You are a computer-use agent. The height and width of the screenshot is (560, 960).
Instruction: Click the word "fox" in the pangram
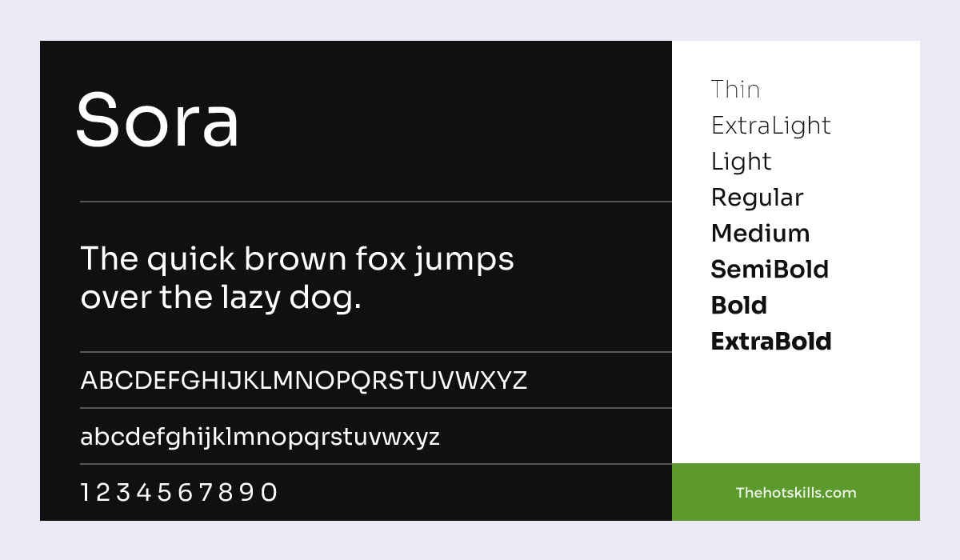[x=380, y=259]
